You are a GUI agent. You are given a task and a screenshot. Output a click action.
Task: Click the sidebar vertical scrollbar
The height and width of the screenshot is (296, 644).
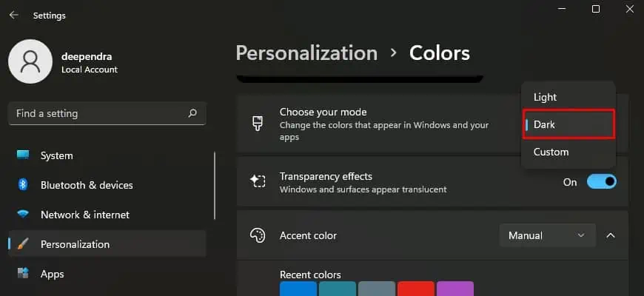tap(215, 186)
